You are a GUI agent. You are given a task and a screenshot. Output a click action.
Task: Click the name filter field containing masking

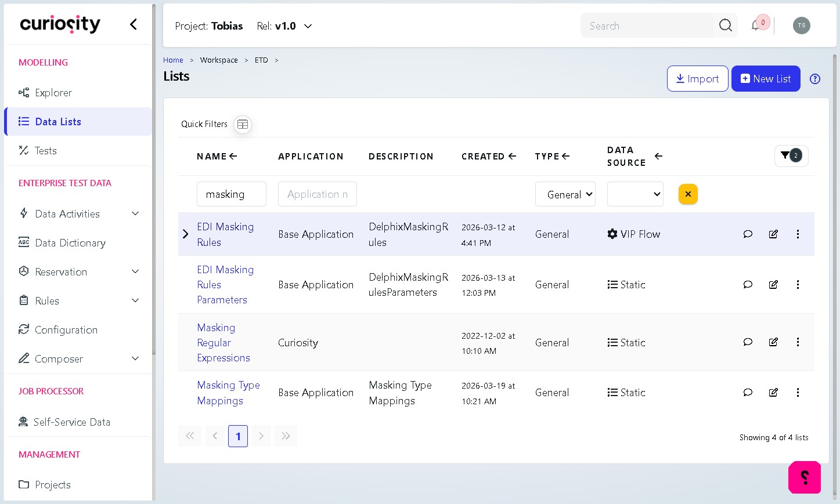(231, 194)
